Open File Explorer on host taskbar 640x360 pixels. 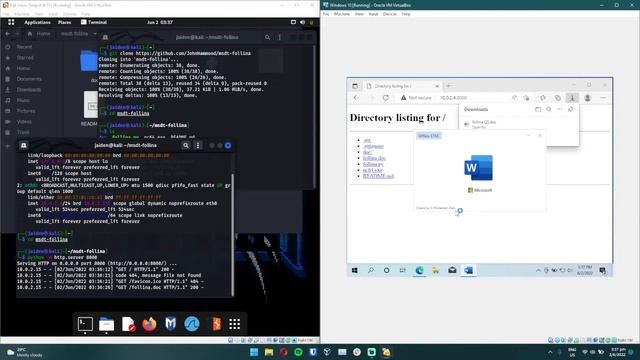point(269,352)
